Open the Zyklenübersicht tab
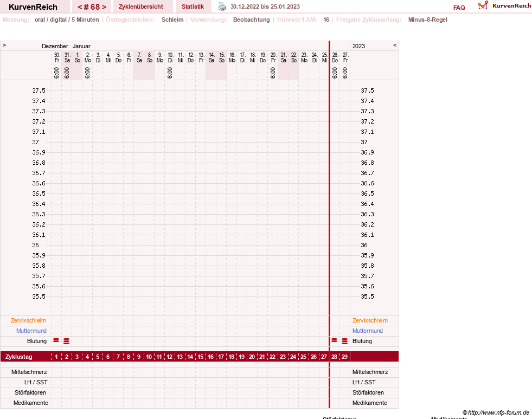The width and height of the screenshot is (532, 419). click(x=141, y=7)
